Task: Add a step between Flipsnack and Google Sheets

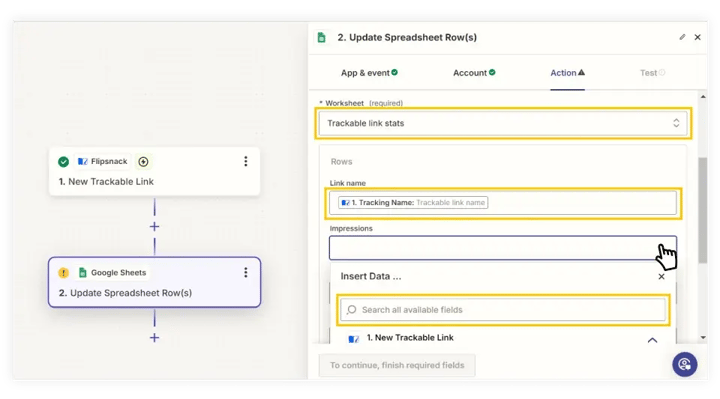Action: [154, 226]
